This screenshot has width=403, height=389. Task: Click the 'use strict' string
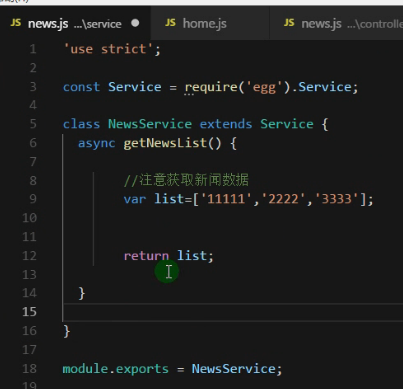pyautogui.click(x=109, y=49)
